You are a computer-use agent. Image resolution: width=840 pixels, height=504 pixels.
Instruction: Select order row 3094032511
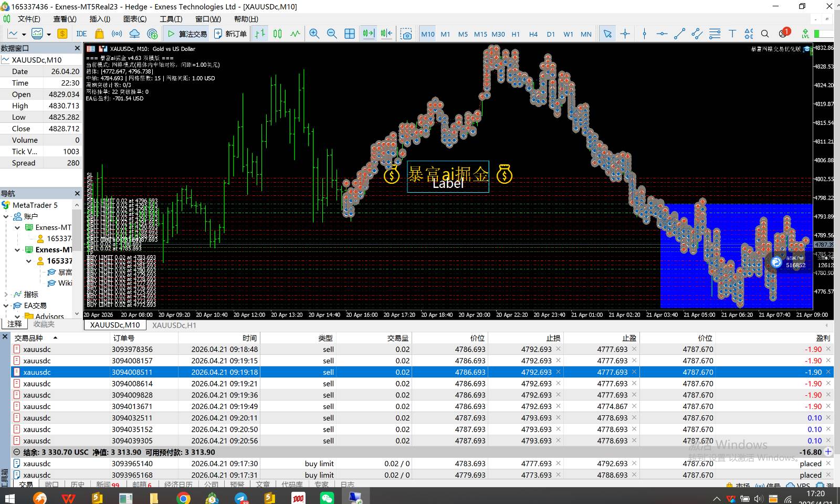click(x=422, y=418)
